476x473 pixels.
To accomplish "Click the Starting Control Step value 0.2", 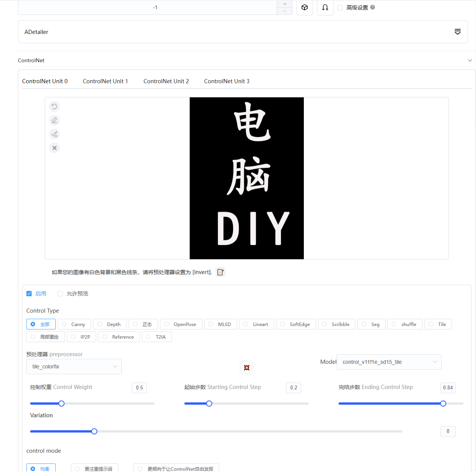I will coord(294,387).
